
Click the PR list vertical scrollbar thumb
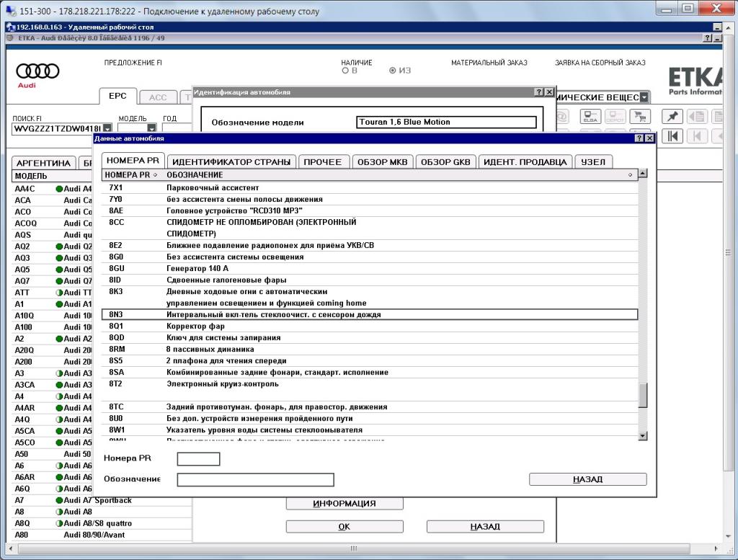click(643, 395)
